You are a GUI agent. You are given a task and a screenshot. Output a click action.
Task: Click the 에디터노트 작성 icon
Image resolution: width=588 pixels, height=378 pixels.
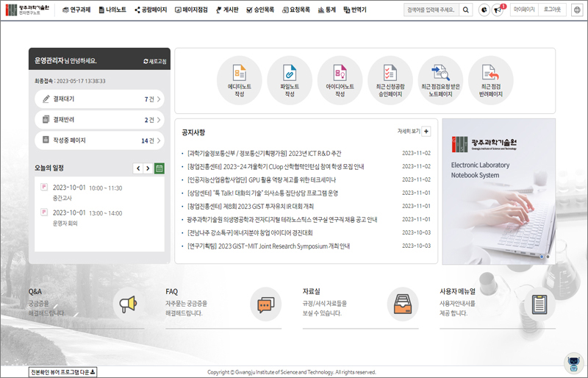pos(240,74)
